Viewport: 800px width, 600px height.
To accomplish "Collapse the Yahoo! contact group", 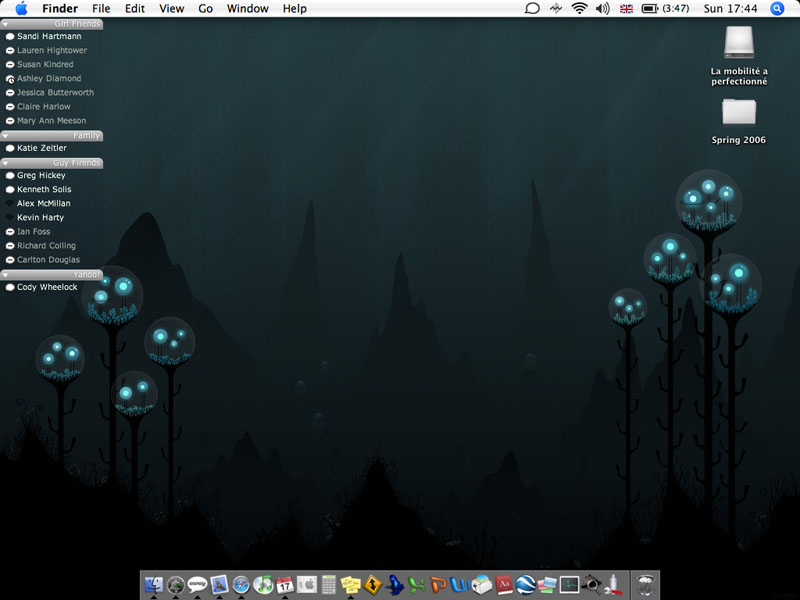I will (6, 274).
